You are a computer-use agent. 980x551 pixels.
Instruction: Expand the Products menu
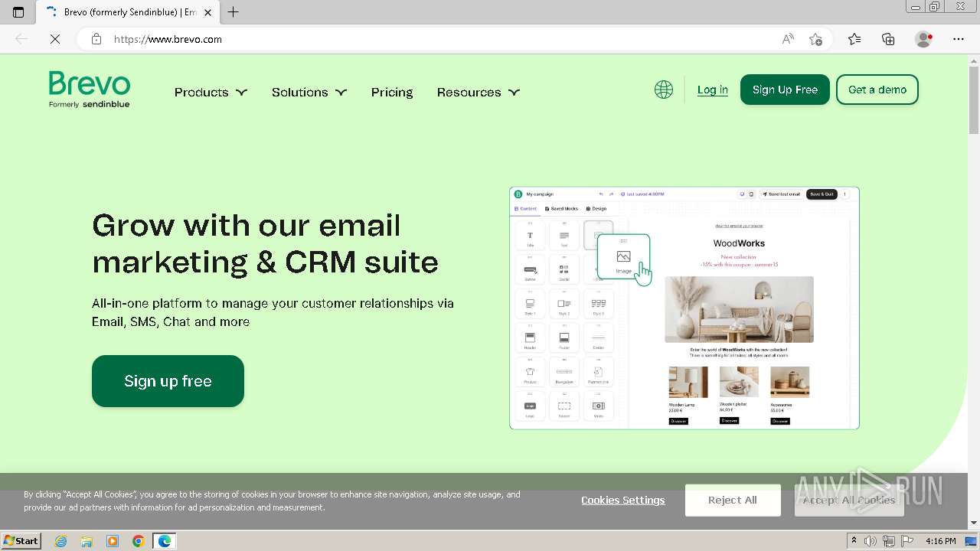211,92
